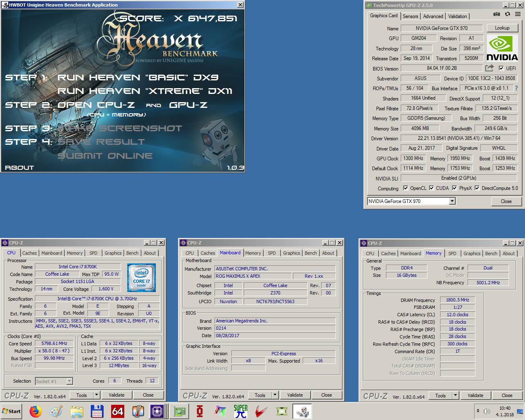This screenshot has height=420, width=525.
Task: Open Firefox from the taskbar
Action: click(36, 411)
